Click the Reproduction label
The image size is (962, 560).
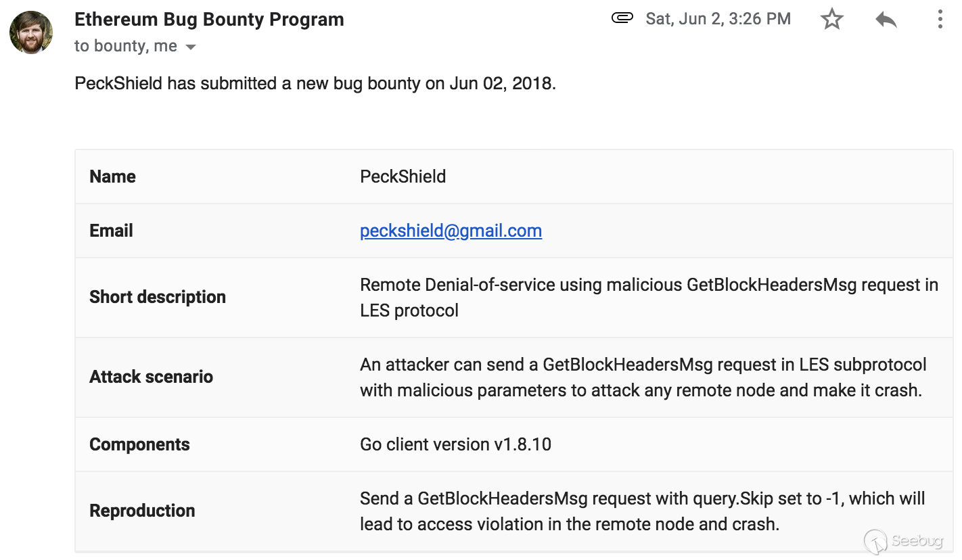(142, 511)
